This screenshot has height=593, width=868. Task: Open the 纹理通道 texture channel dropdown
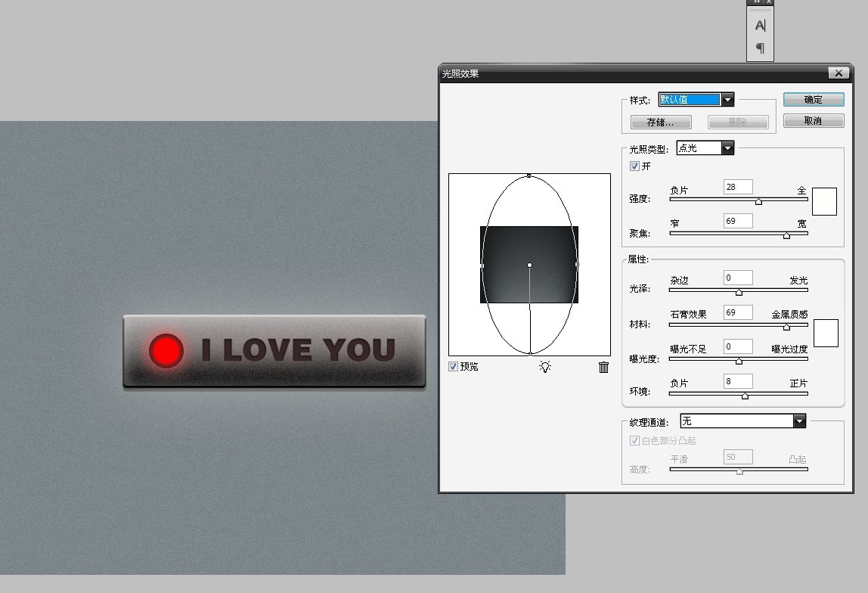[799, 421]
